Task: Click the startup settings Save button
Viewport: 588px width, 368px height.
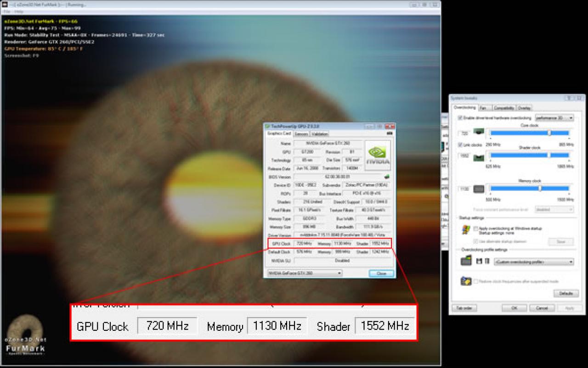Action: click(560, 242)
